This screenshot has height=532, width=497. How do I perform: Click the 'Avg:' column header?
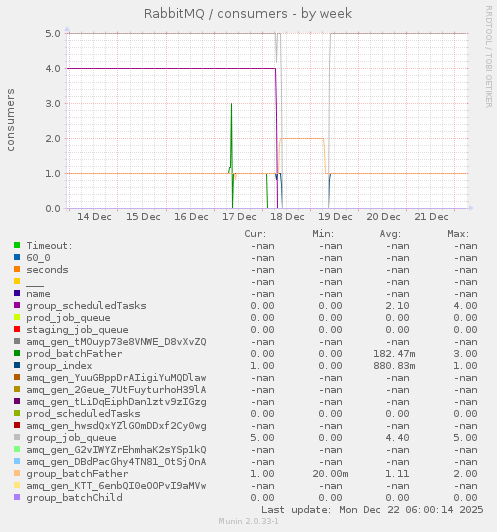tap(390, 234)
